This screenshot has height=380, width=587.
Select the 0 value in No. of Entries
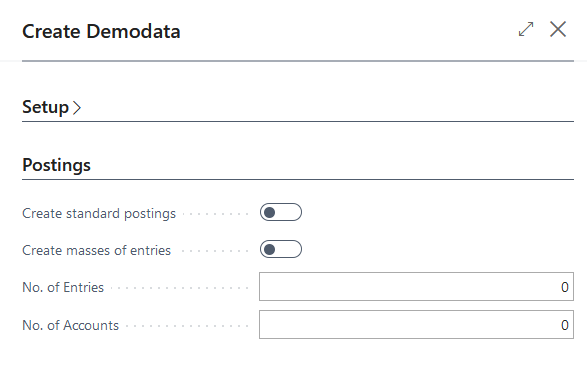pos(565,287)
